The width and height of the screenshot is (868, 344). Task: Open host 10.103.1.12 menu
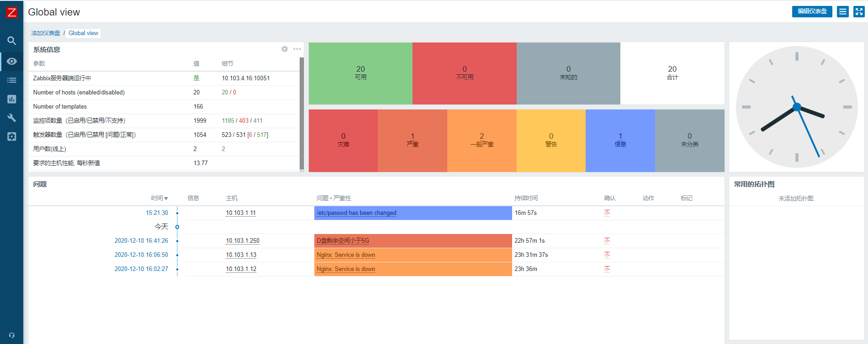click(241, 269)
